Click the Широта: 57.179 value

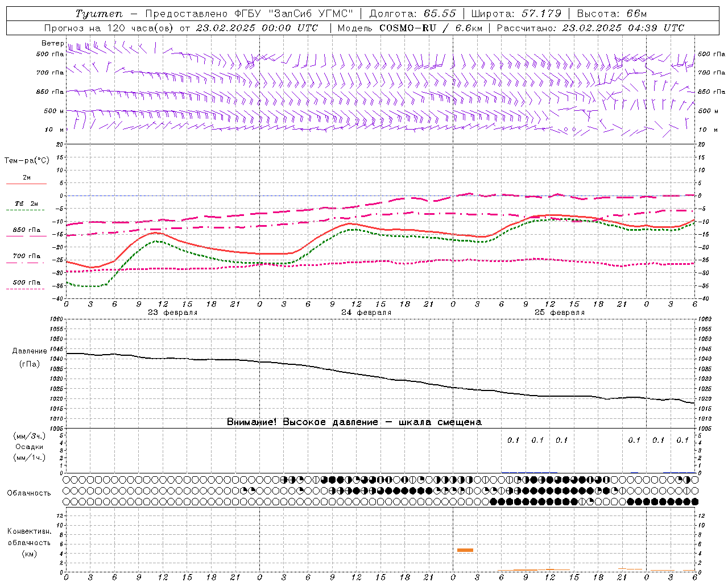point(516,14)
